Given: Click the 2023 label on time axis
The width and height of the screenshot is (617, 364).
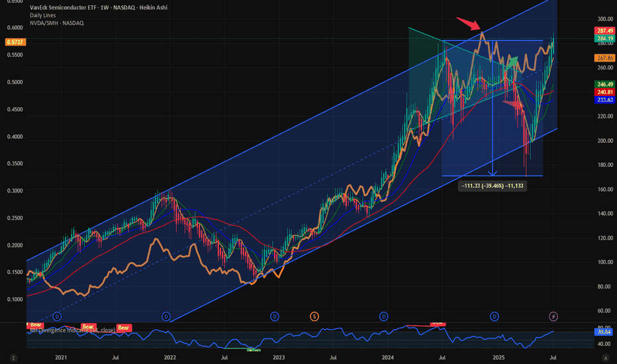Looking at the screenshot, I should (279, 357).
